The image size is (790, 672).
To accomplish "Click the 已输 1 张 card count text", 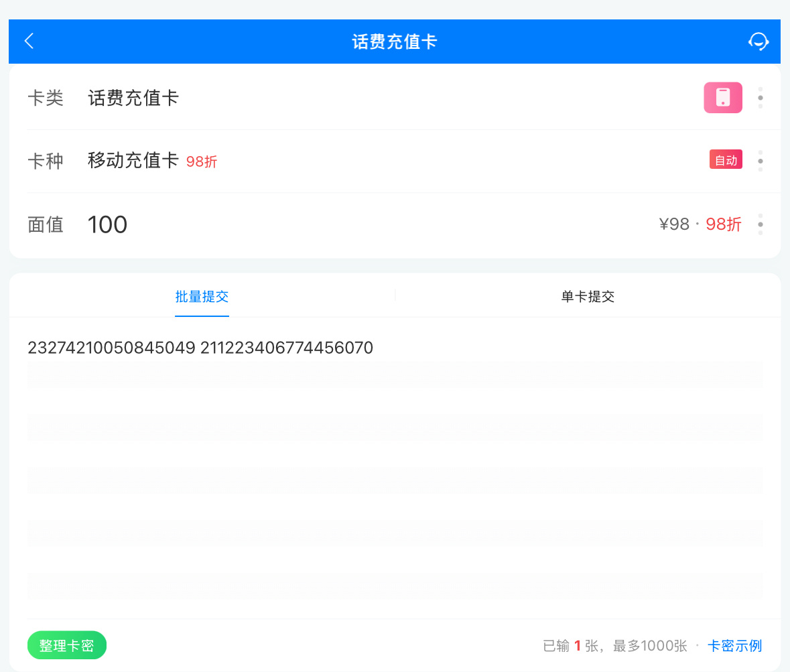I will [570, 646].
